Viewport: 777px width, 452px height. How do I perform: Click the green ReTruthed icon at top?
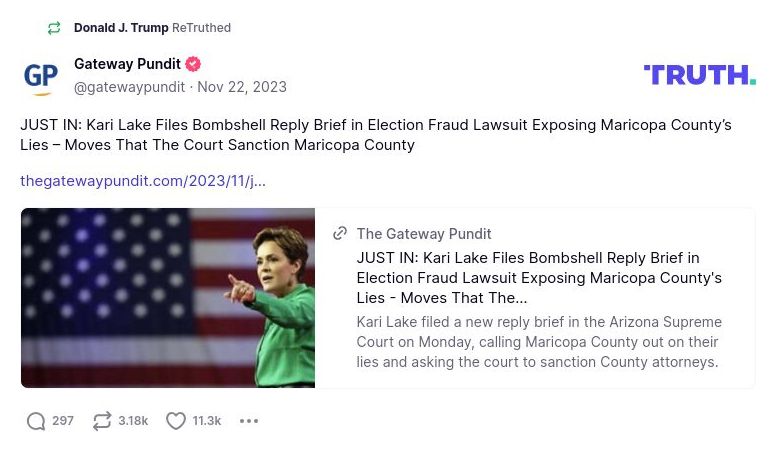click(x=55, y=28)
